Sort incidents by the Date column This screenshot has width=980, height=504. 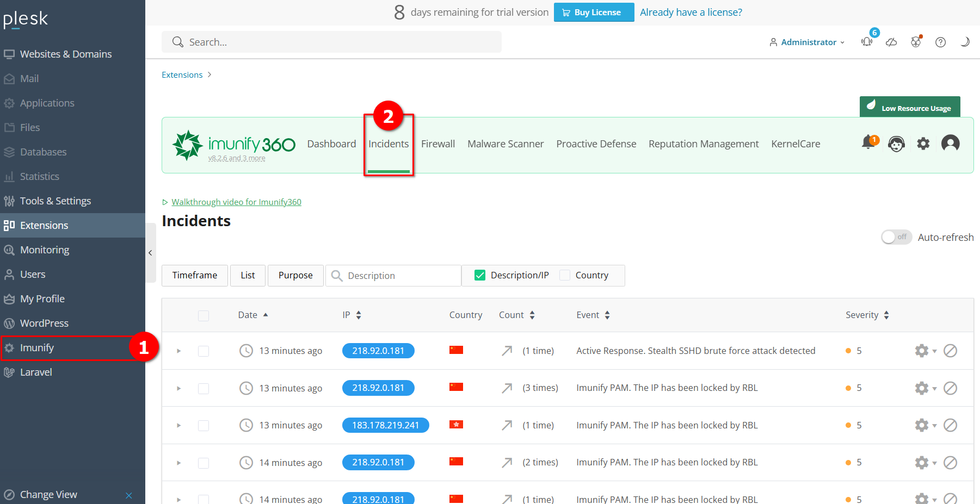pyautogui.click(x=253, y=315)
